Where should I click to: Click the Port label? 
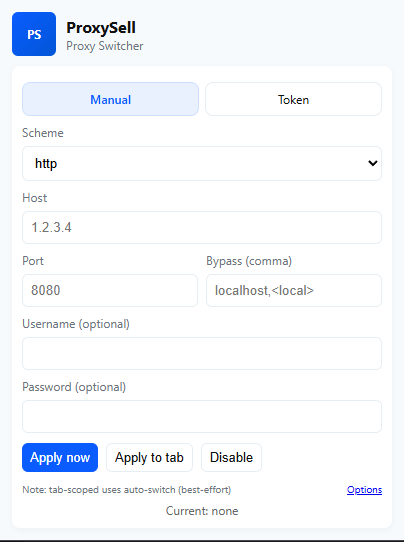pos(33,261)
